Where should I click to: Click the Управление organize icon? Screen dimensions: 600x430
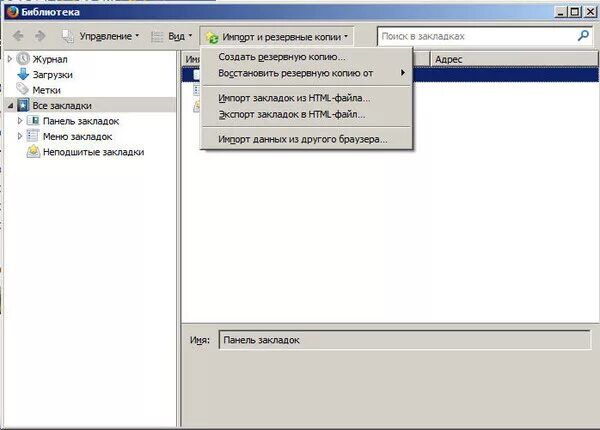coord(68,36)
